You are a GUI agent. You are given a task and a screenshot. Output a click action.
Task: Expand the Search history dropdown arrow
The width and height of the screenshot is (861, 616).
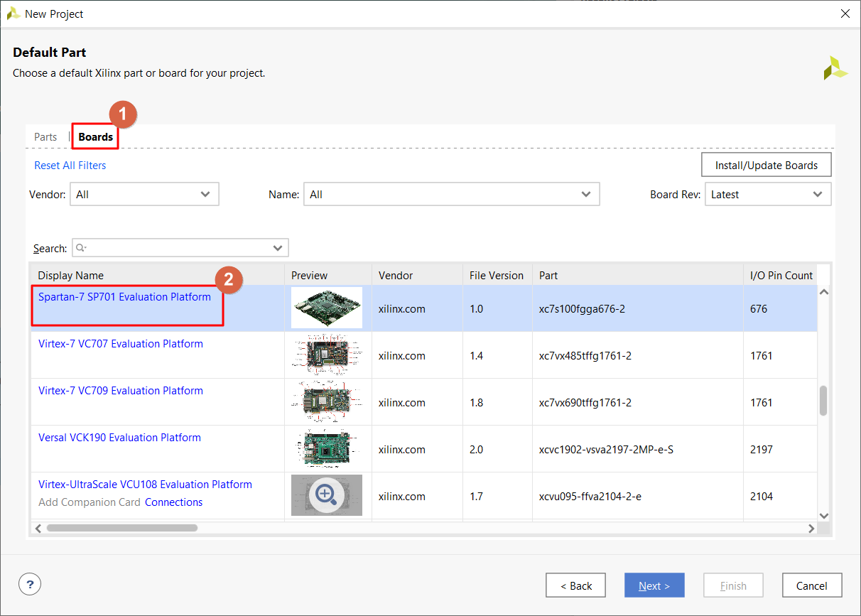(277, 248)
